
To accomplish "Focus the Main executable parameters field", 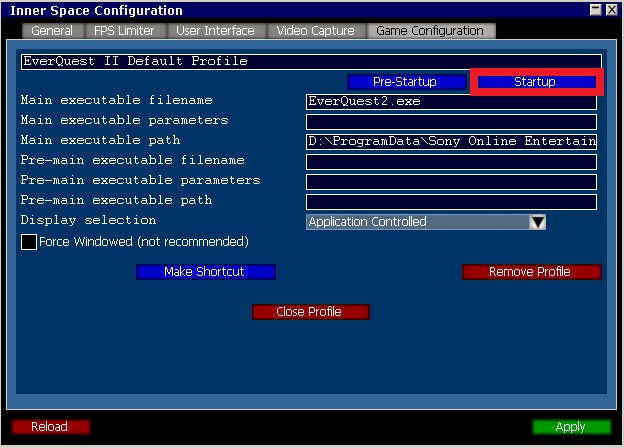I will pos(451,122).
